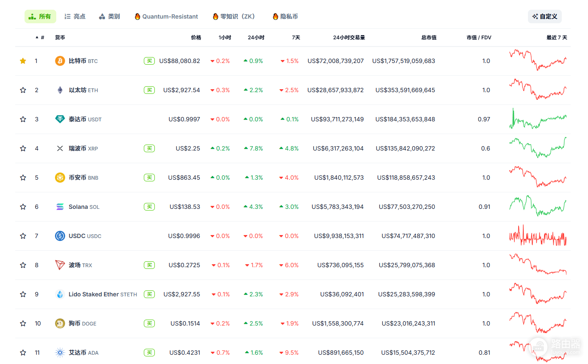Click the 买 button for TRX
Screen dimensions: 588x364
tap(149, 265)
